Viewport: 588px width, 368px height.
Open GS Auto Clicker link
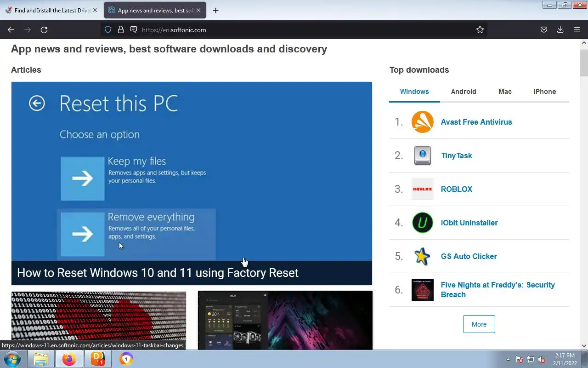tap(469, 256)
